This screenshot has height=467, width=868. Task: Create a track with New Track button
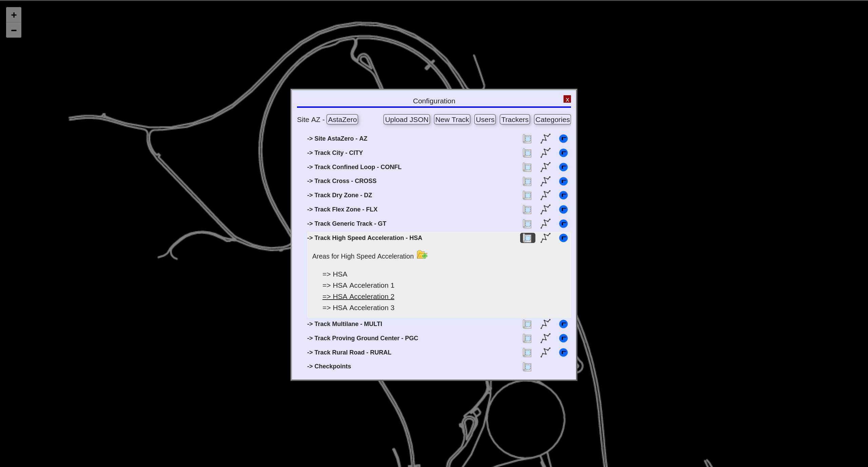[x=452, y=120]
